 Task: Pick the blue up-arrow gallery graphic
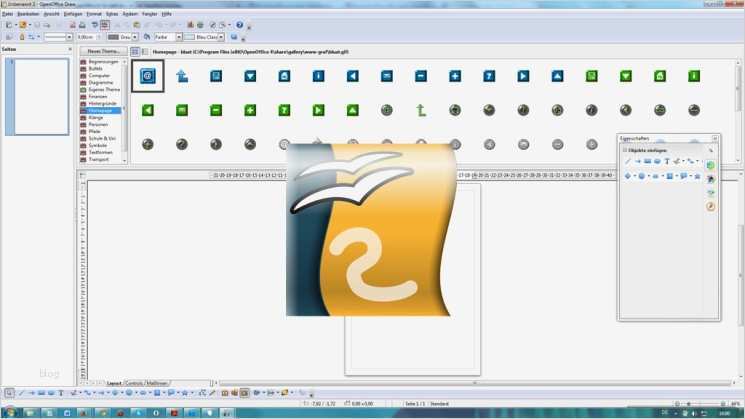coord(182,76)
